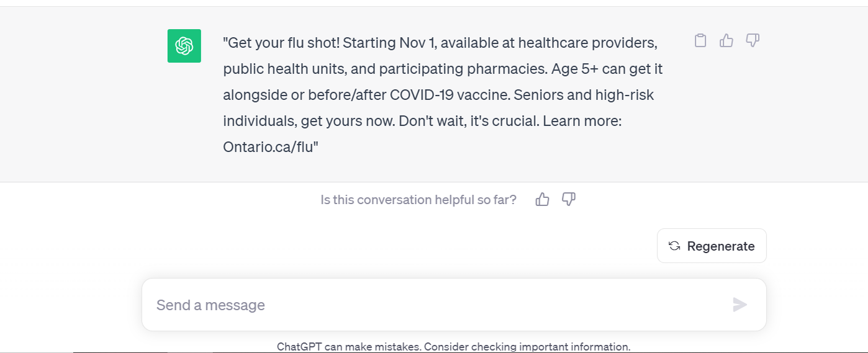Give thumbs up to the flu shot response
This screenshot has width=868, height=353.
(x=726, y=41)
